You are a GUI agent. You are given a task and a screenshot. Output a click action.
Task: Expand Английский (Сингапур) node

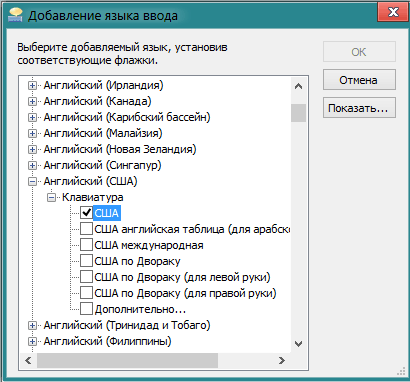pyautogui.click(x=32, y=165)
